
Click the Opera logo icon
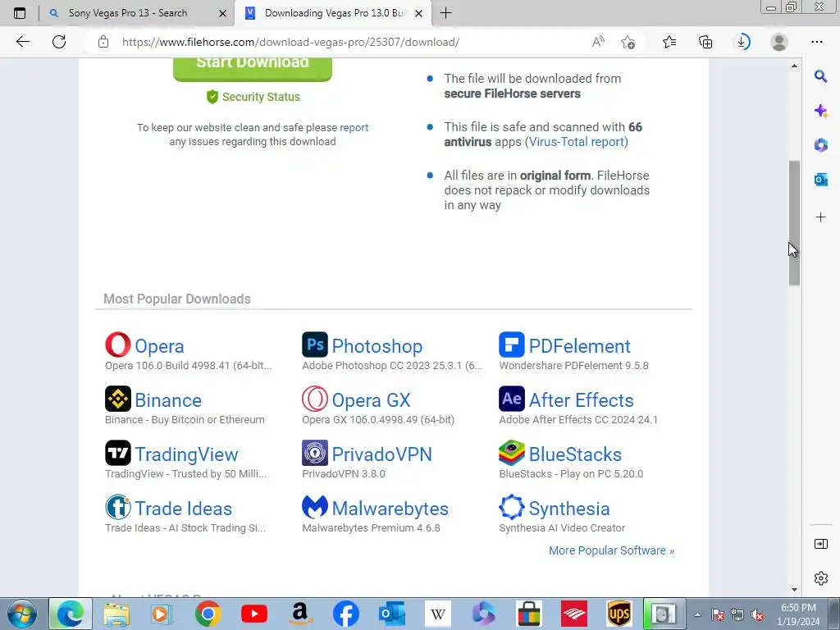click(118, 345)
